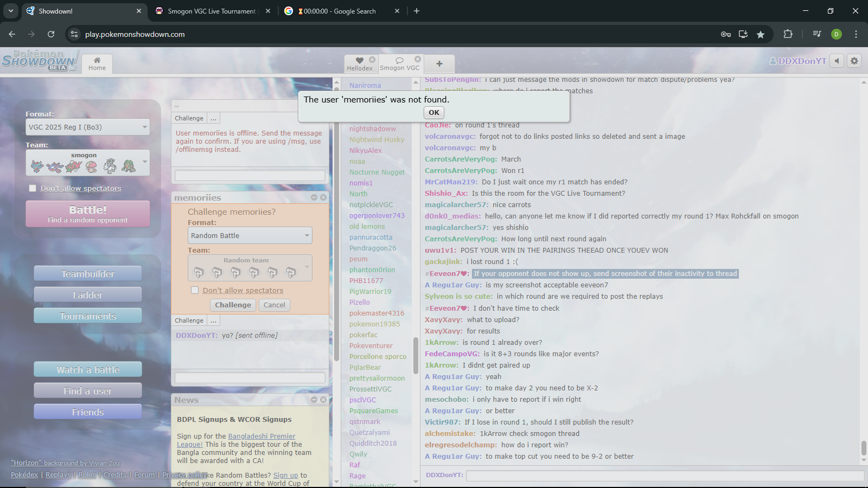The width and height of the screenshot is (868, 488).
Task: Open the "Horizon" background credit link
Action: coord(65,463)
